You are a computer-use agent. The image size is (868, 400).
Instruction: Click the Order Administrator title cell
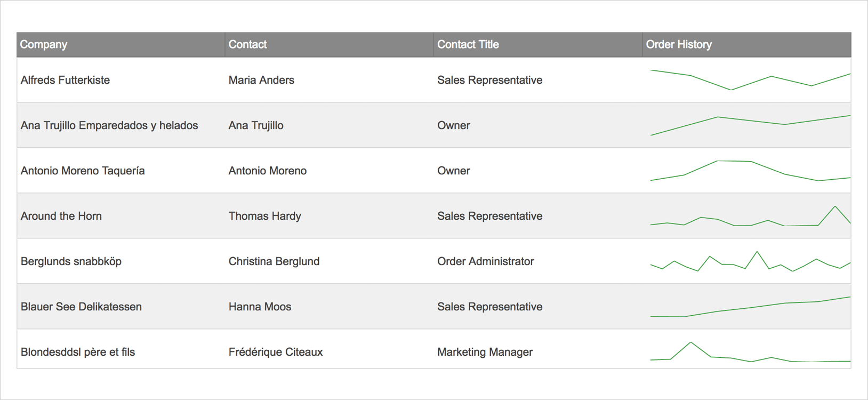(x=538, y=261)
